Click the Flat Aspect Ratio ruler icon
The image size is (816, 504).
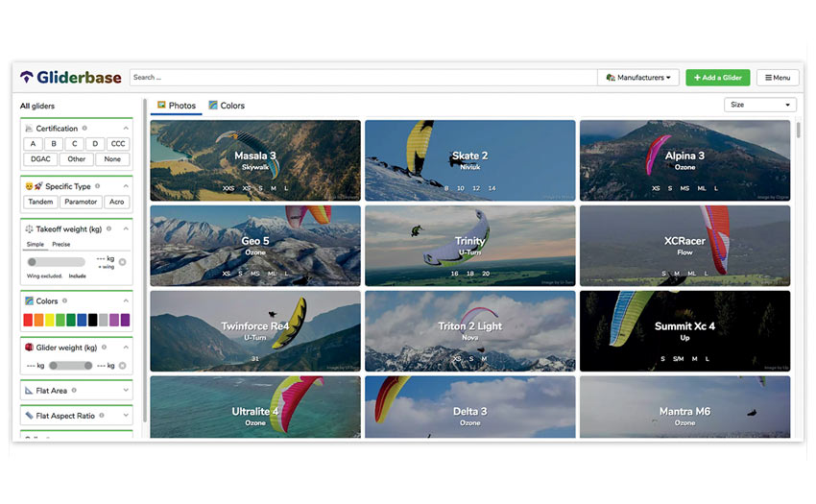tap(29, 416)
